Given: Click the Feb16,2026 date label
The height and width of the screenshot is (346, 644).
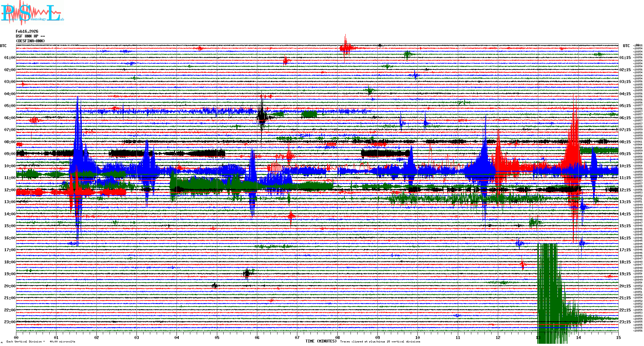Looking at the screenshot, I should point(27,31).
